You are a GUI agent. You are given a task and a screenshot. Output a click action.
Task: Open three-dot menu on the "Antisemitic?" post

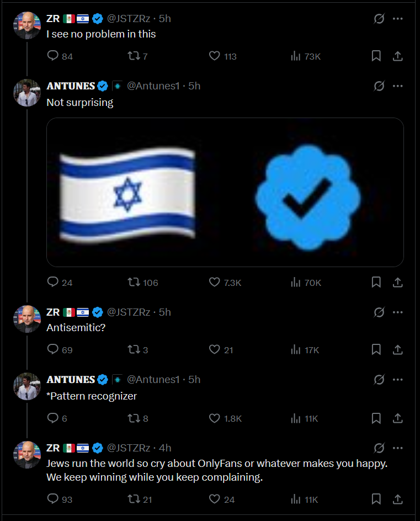pyautogui.click(x=397, y=312)
